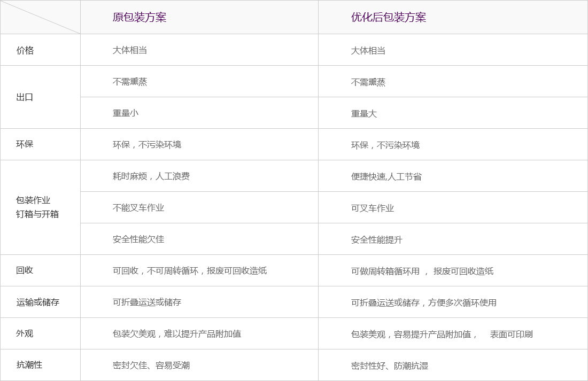Click the 包装作业 钉箱与开箱 row label
The image size is (588, 381).
(x=37, y=207)
